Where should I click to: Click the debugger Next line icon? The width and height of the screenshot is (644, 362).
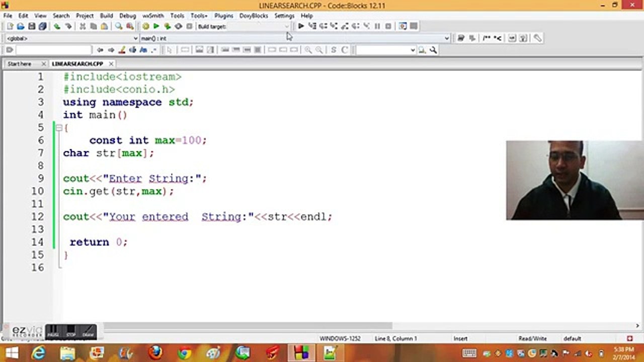tap(323, 26)
